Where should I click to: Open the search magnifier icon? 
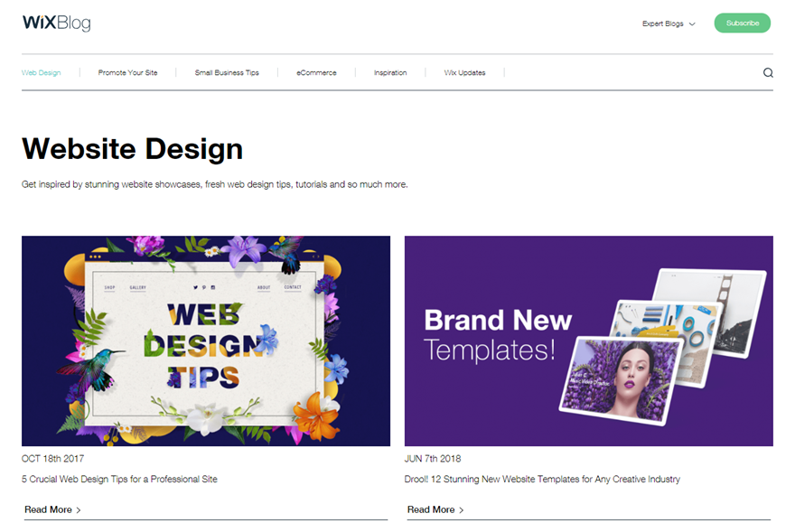point(768,72)
